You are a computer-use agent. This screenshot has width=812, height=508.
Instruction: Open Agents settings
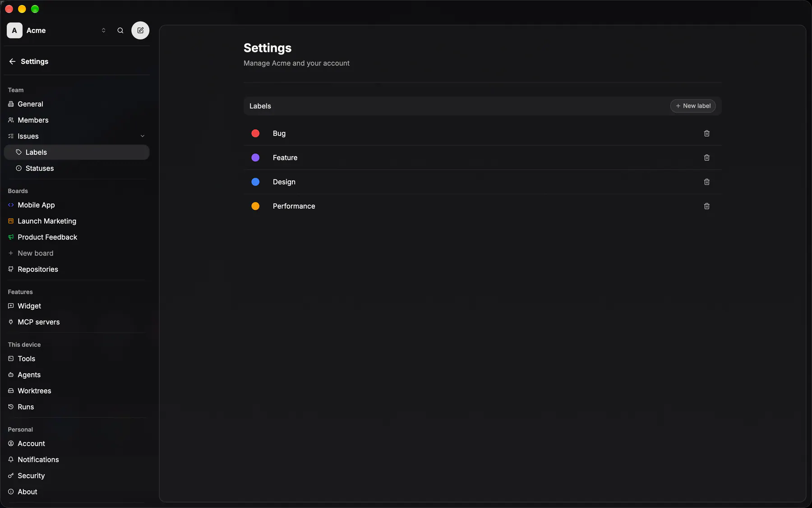tap(77, 375)
